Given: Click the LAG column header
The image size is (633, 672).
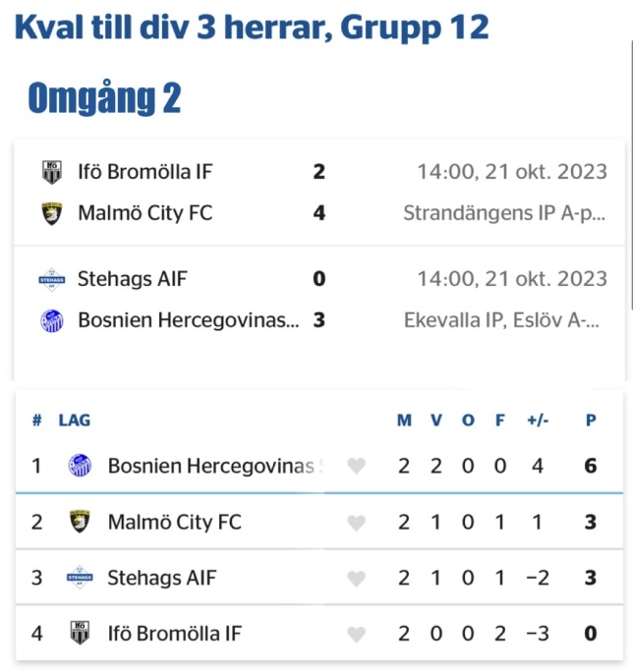Looking at the screenshot, I should click(x=75, y=420).
